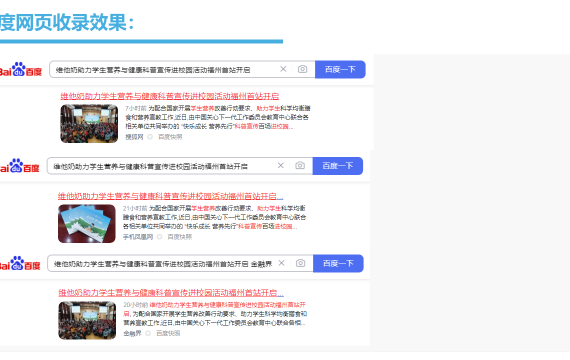
Task: Click the 手机凤凰网 source label
Action: (x=138, y=237)
